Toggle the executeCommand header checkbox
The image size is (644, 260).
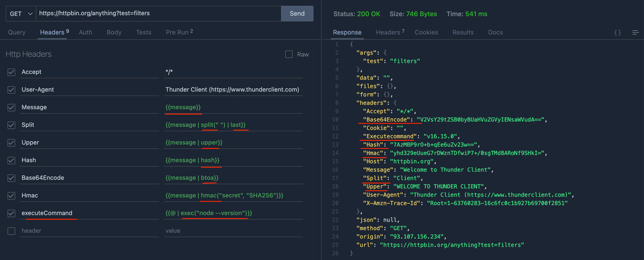coord(11,213)
